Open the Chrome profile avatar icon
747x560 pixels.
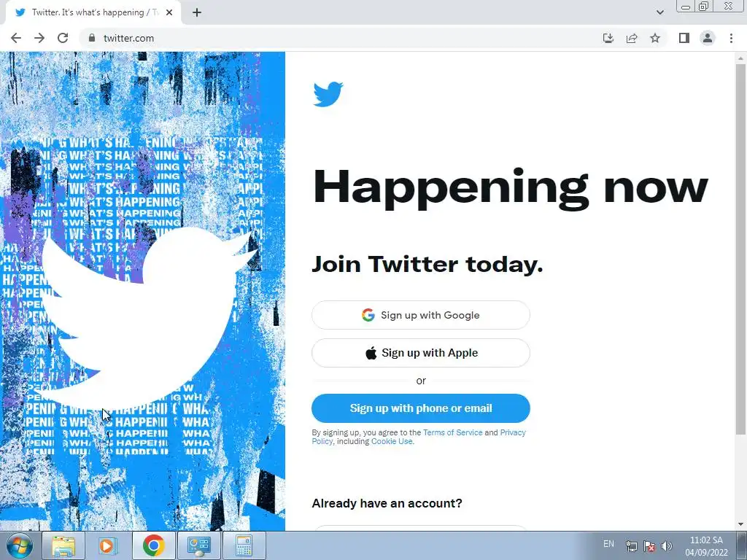point(708,38)
